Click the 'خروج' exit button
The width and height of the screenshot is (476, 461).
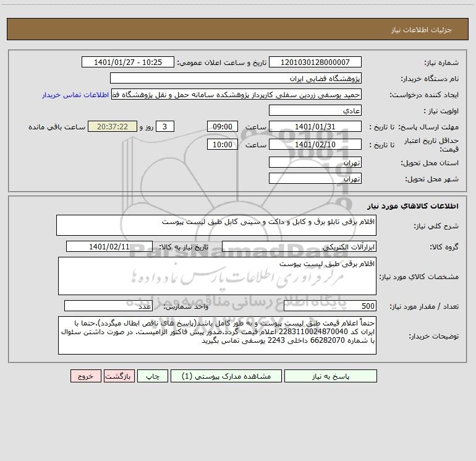click(x=85, y=376)
